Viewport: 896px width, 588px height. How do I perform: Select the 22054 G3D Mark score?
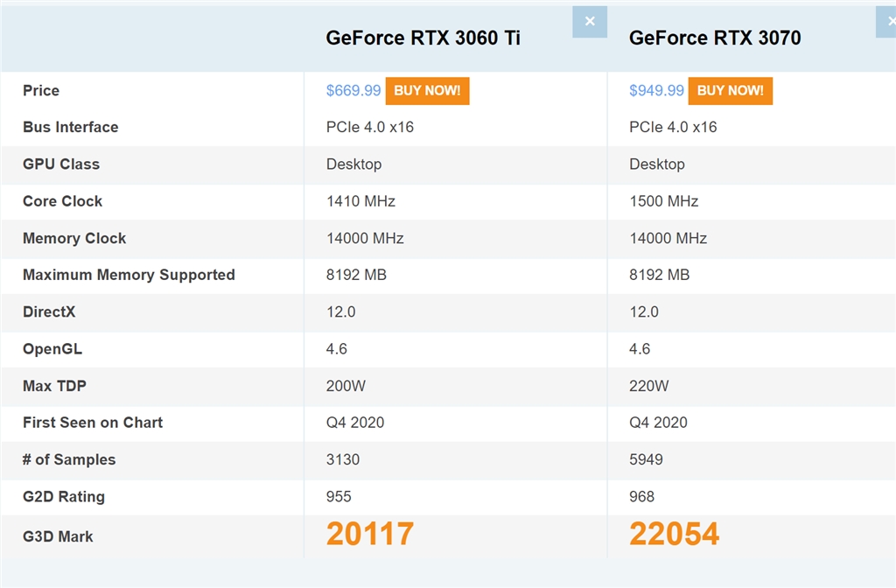(674, 534)
